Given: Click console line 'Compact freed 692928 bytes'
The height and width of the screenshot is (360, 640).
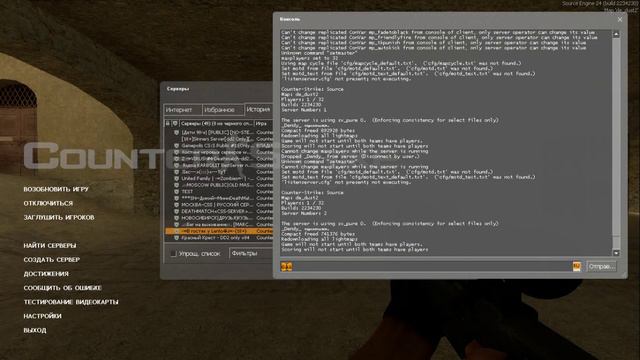Looking at the screenshot, I should click(x=318, y=131).
